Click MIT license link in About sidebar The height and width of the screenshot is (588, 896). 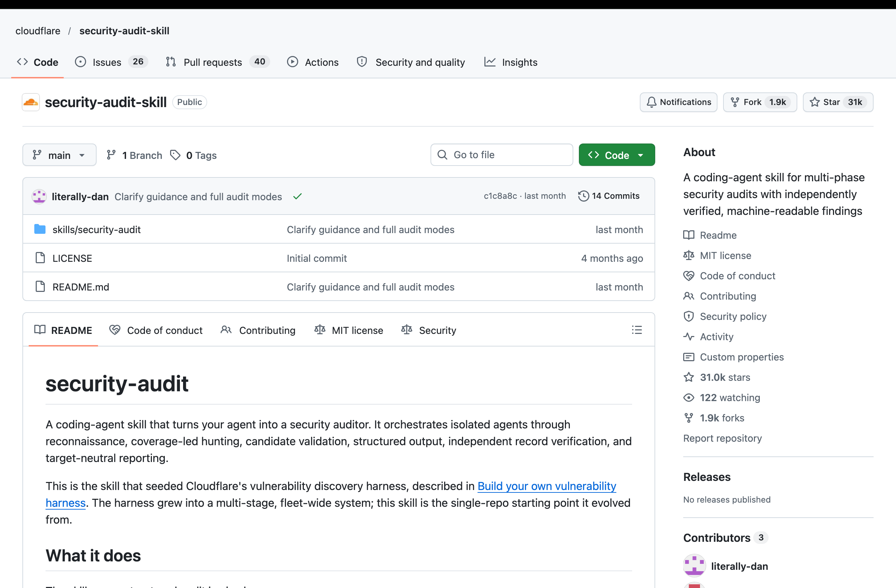pos(717,255)
